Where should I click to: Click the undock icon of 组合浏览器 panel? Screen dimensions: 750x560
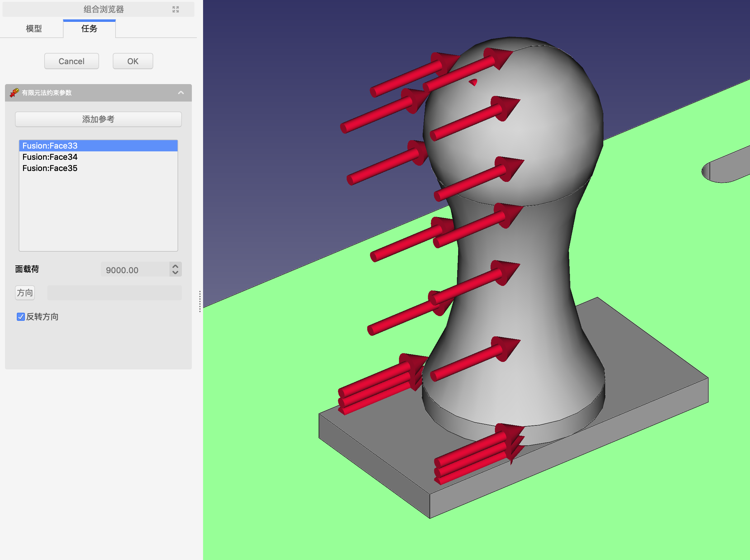[x=175, y=9]
